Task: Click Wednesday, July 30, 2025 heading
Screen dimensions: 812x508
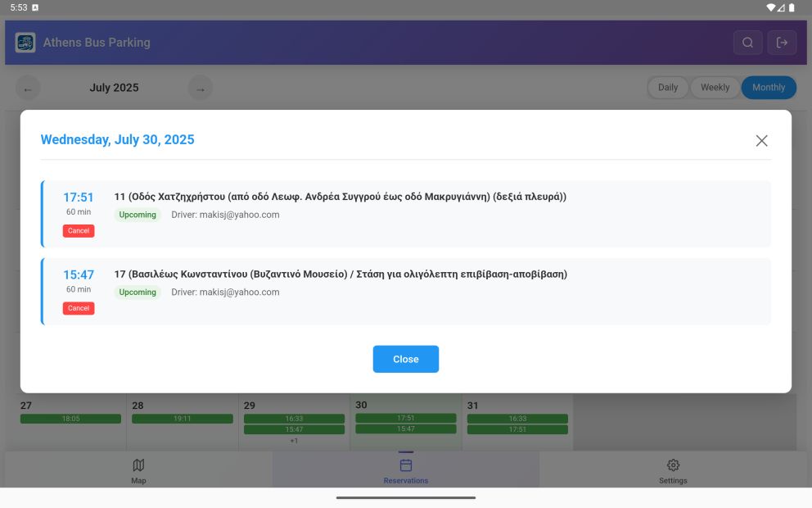Action: click(x=118, y=139)
